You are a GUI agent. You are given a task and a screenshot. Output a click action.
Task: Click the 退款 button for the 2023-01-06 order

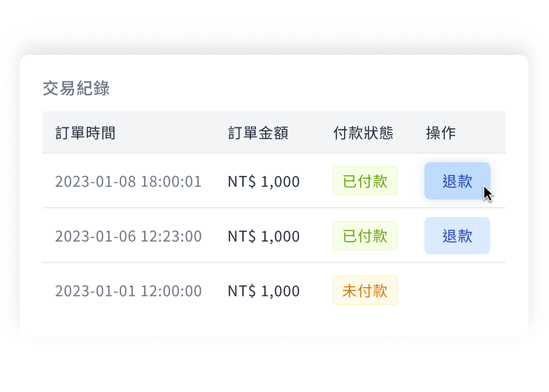click(457, 236)
